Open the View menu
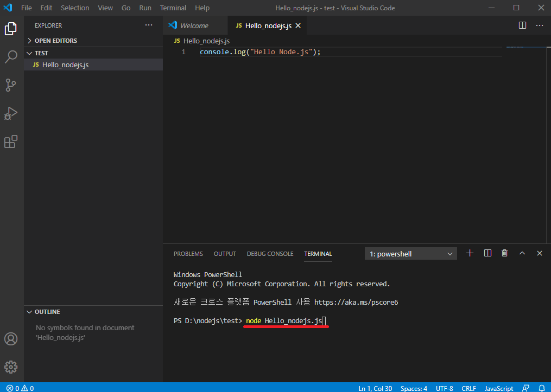 (105, 8)
